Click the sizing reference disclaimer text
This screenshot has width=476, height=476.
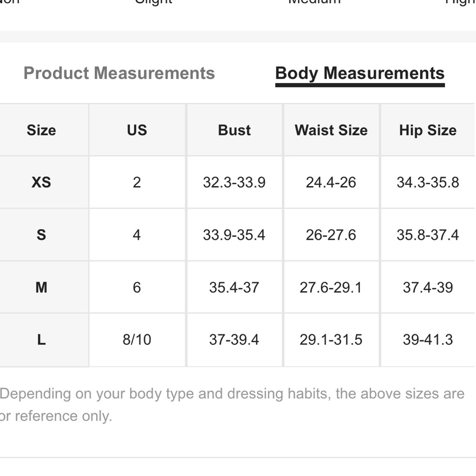pyautogui.click(x=232, y=405)
